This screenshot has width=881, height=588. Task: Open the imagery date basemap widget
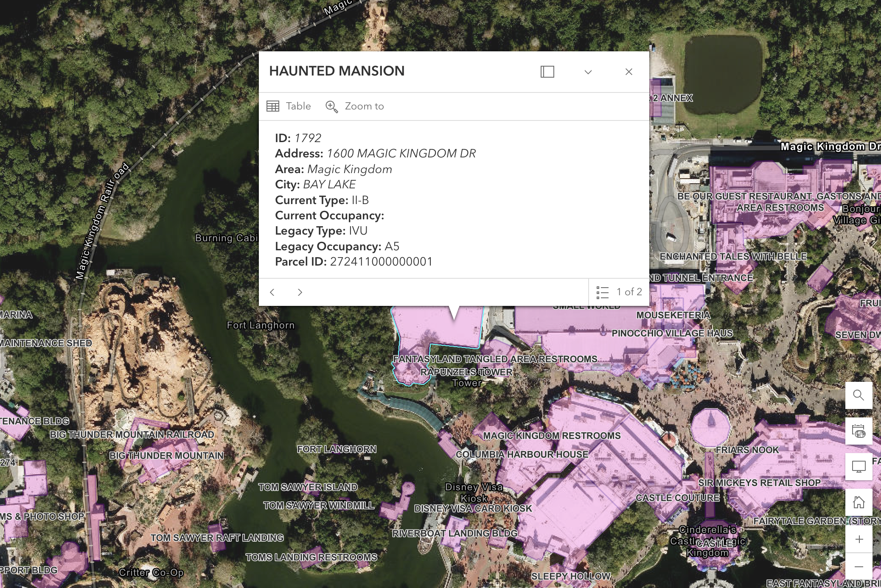click(x=859, y=431)
